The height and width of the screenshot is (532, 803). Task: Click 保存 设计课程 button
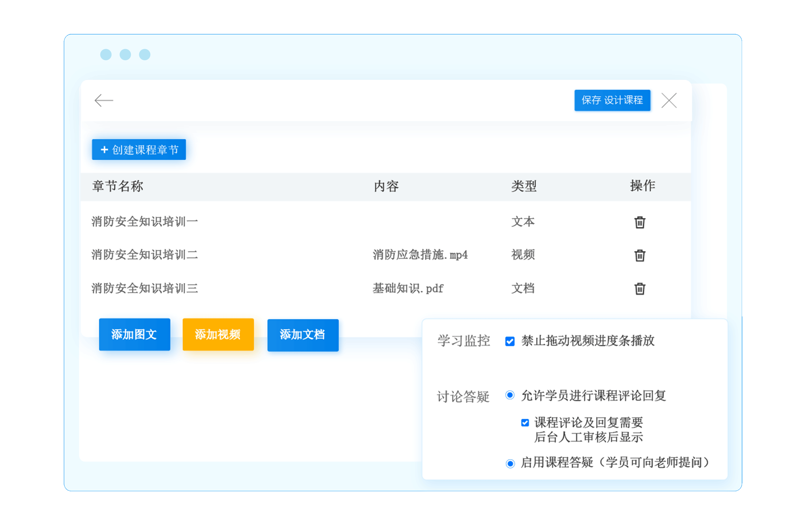(x=612, y=100)
